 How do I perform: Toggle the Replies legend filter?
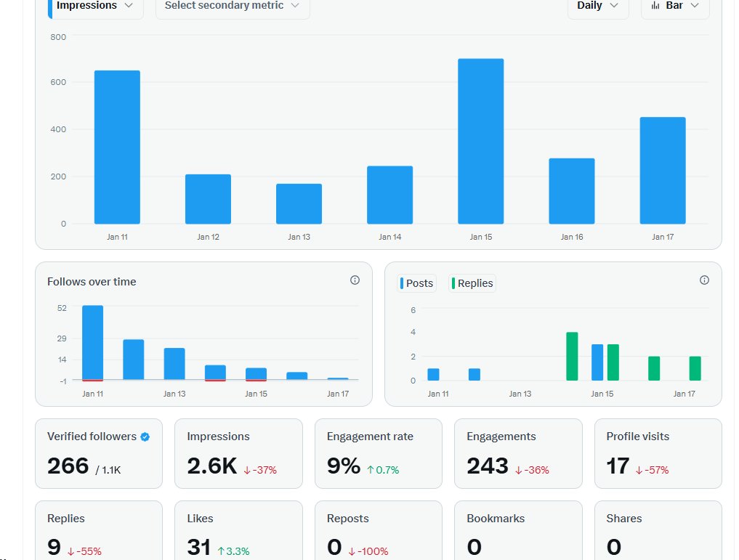(472, 283)
